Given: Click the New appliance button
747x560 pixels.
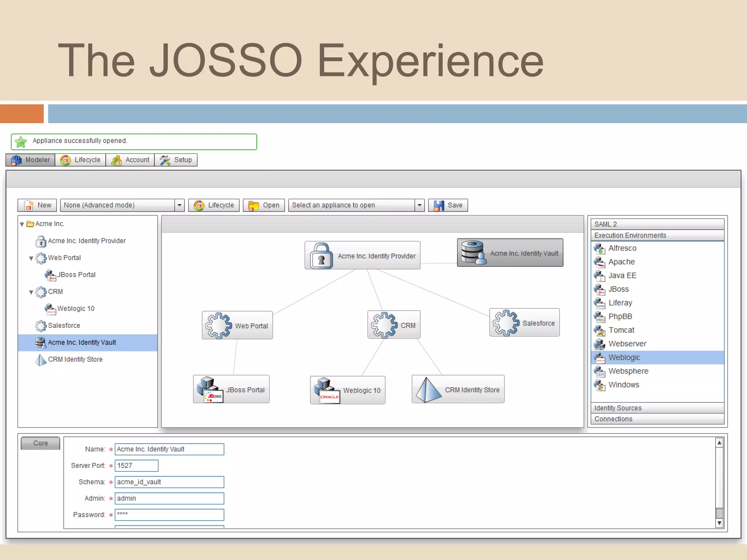Looking at the screenshot, I should point(37,205).
